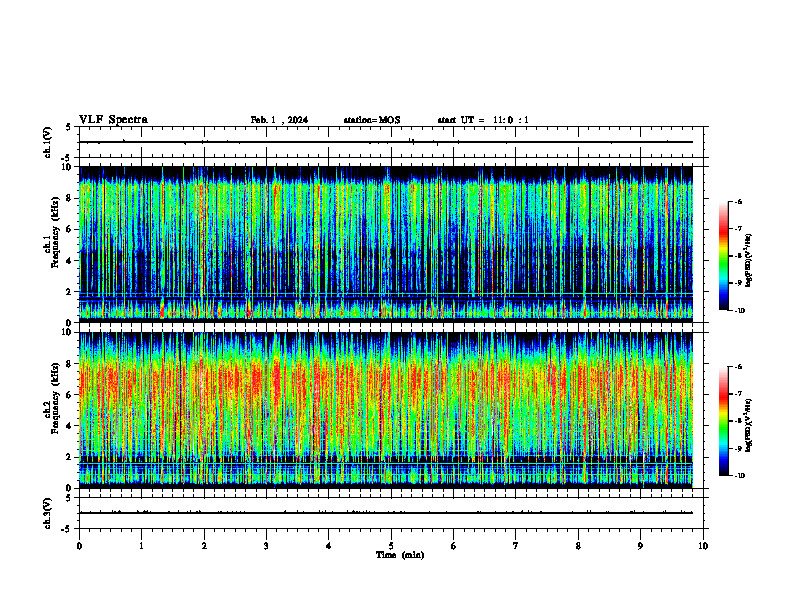Click the ch.1 voltage waveform trace
This screenshot has height=612, width=792.
tap(386, 142)
